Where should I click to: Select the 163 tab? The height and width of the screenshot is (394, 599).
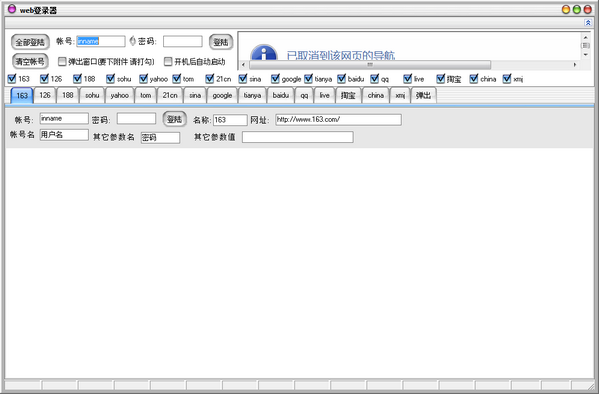[x=22, y=96]
